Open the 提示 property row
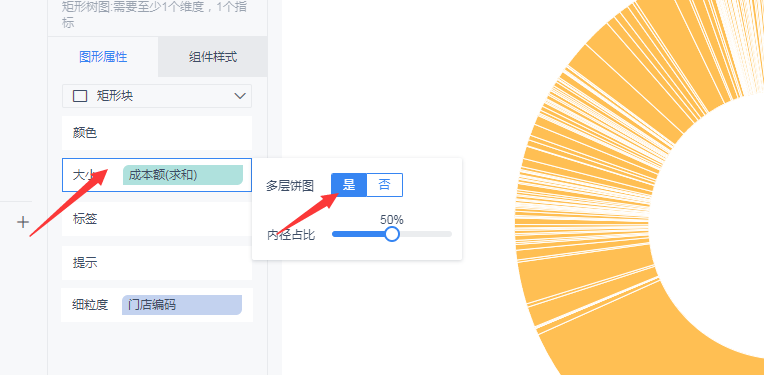This screenshot has width=764, height=375. [157, 263]
